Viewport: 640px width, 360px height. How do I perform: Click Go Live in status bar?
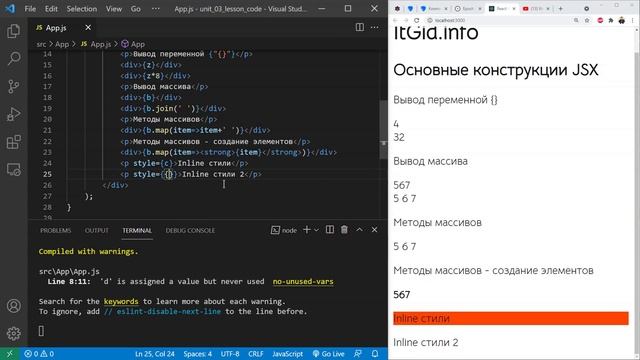pos(328,354)
